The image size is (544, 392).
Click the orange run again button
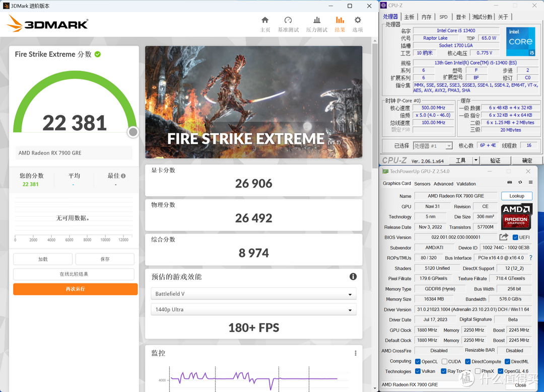[x=75, y=289]
